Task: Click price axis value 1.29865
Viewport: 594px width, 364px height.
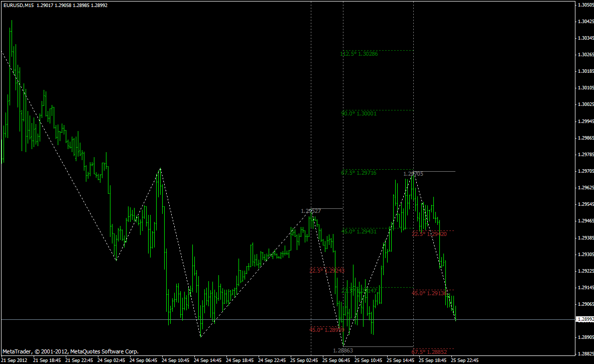Action: point(585,138)
